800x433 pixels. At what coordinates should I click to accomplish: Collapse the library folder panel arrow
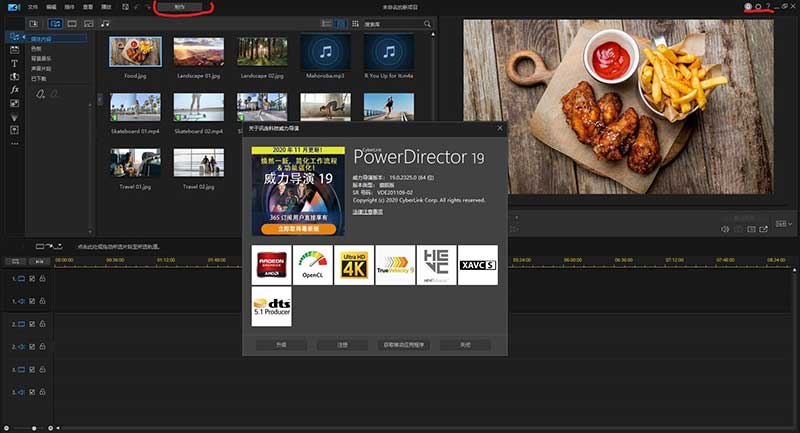click(100, 99)
